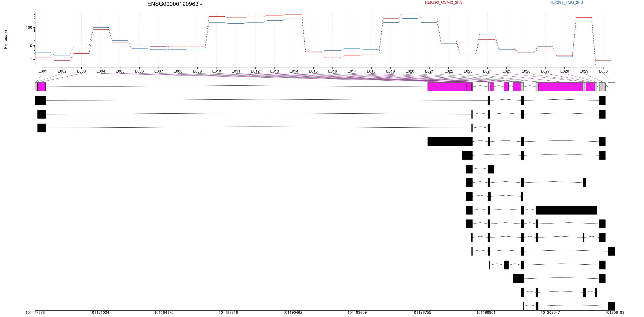Click the widest magenta exon near E027
The width and height of the screenshot is (644, 317).
(x=561, y=87)
